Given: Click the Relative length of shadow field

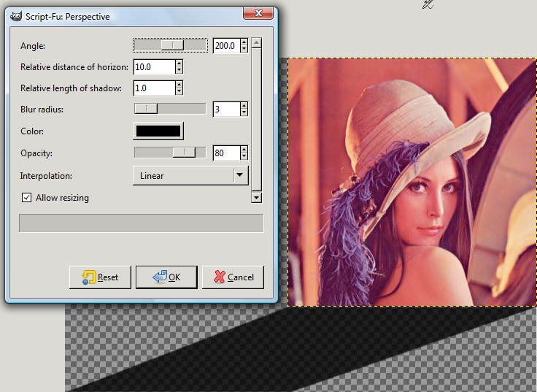Looking at the screenshot, I should click(x=154, y=88).
